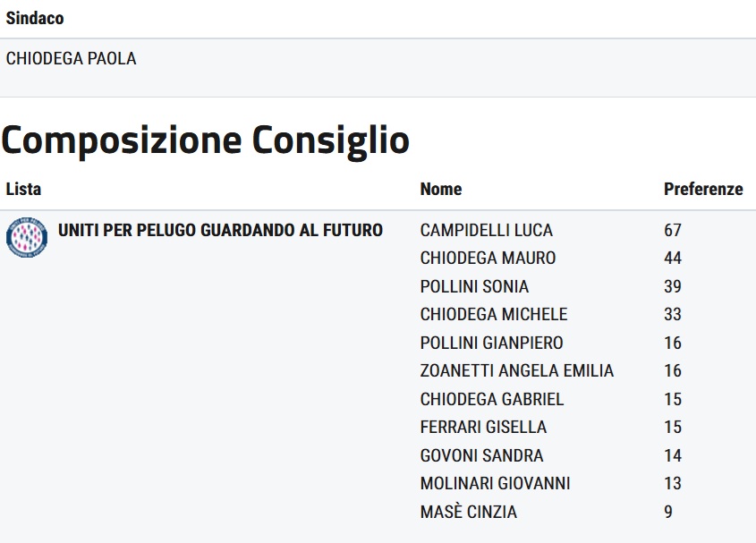
Task: Click Molinari Giovanni's name
Action: (x=495, y=483)
